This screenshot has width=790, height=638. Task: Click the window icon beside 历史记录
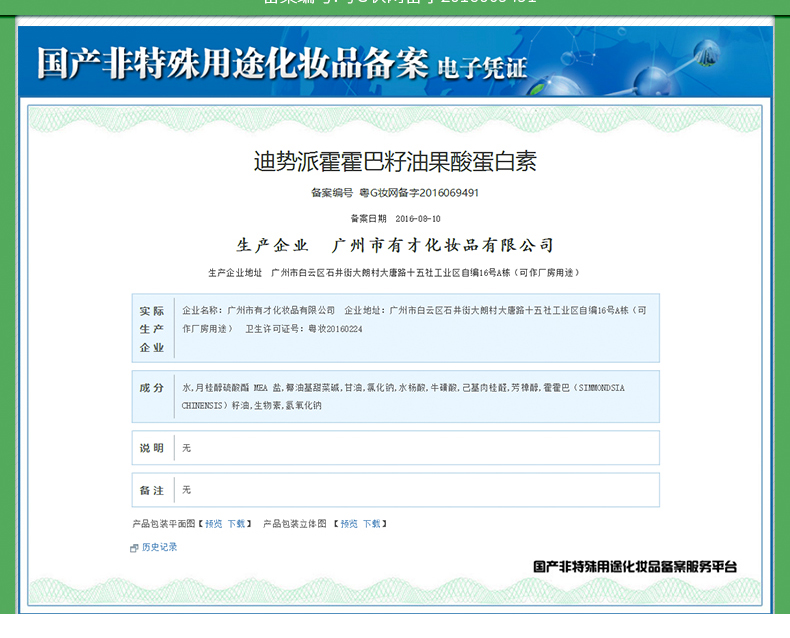(134, 548)
